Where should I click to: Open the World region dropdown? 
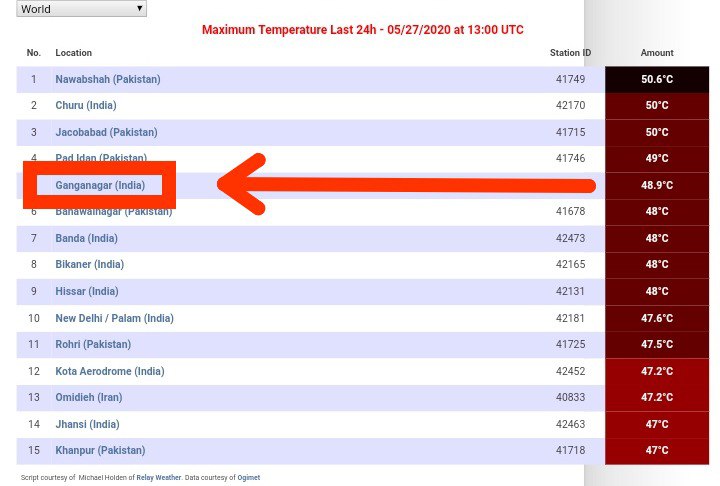81,9
